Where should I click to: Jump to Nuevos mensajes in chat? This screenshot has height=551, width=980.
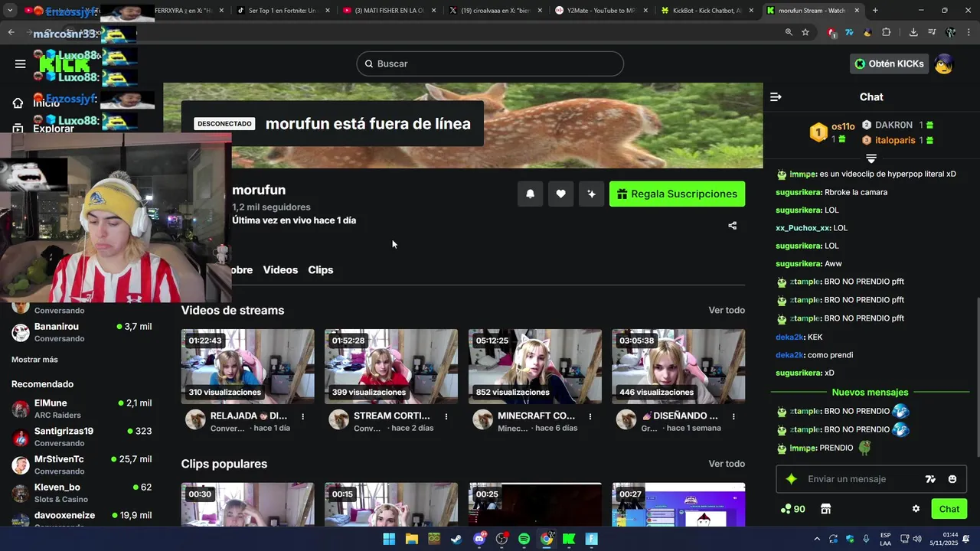(870, 393)
